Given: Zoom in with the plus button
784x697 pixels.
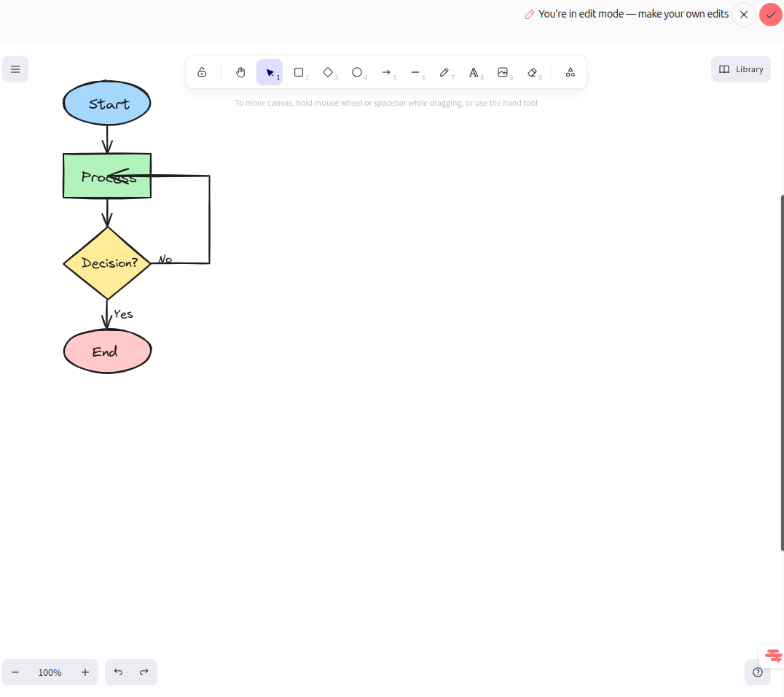Looking at the screenshot, I should pos(85,672).
